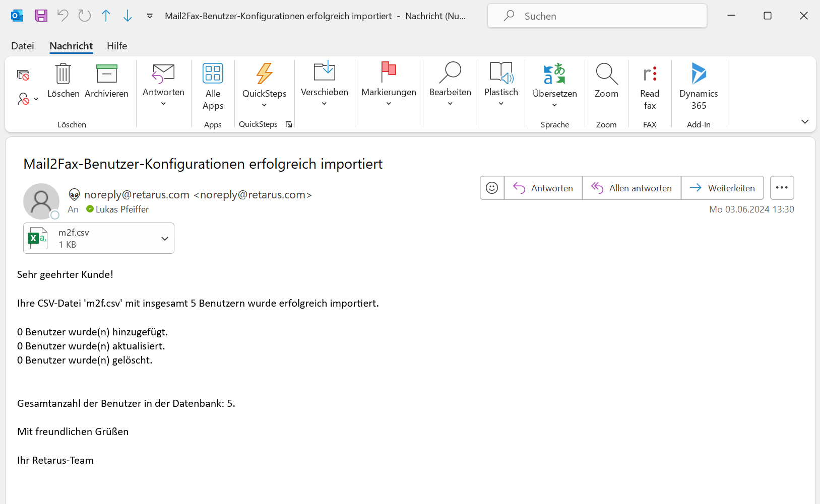
Task: Expand m2f.csv attachment options arrow
Action: pyautogui.click(x=164, y=239)
